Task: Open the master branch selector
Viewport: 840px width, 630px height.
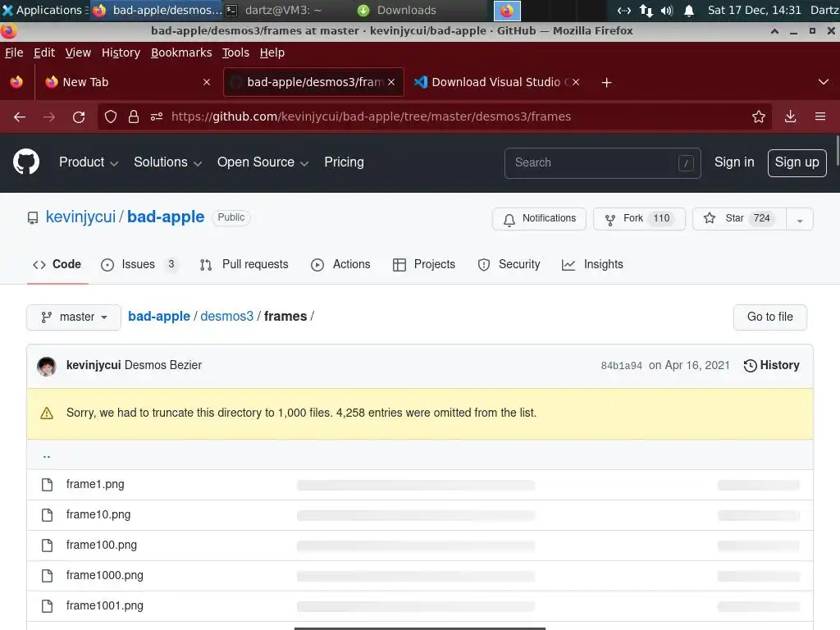Action: 74,317
